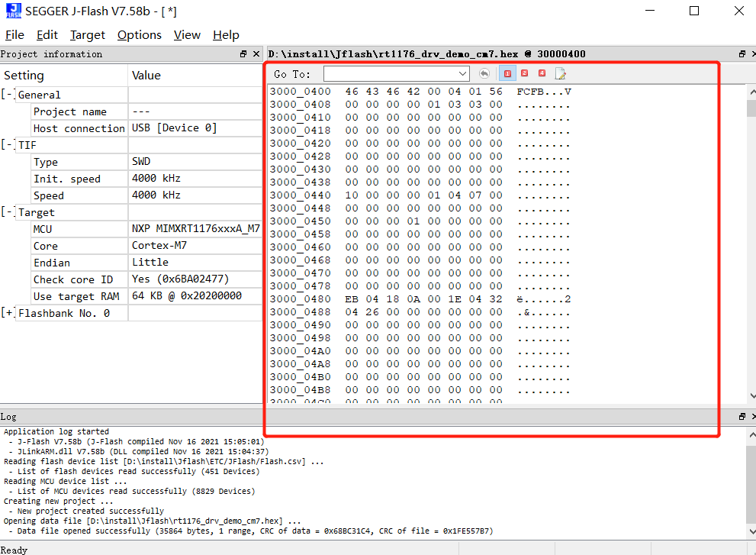Switch to 2-byte data width view
The width and height of the screenshot is (756, 555).
pos(525,74)
